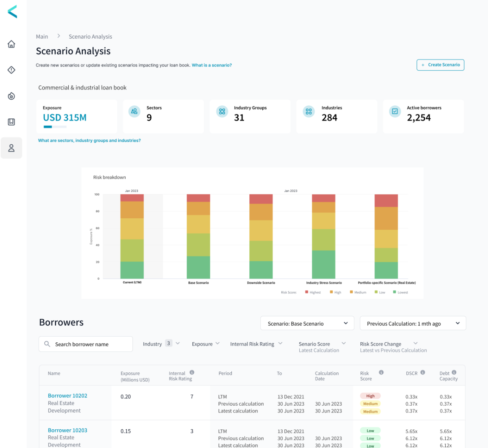Click the DSCR column info icon

(423, 372)
